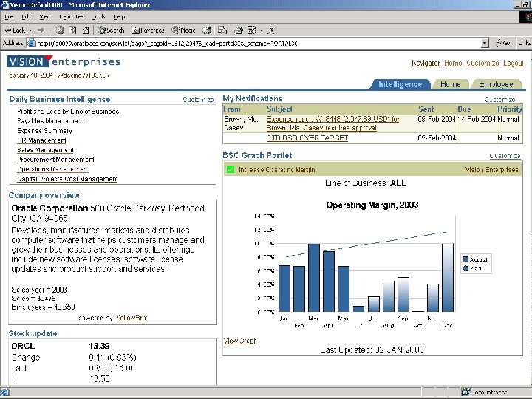Image resolution: width=532 pixels, height=399 pixels.
Task: Open the DSO OVER TARGET notification
Action: (x=307, y=137)
